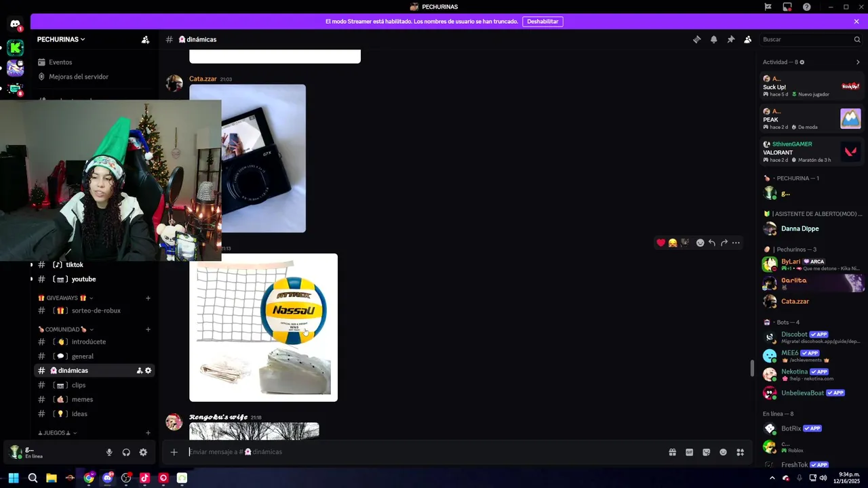
Task: Forward the message with forward arrow
Action: (x=724, y=243)
